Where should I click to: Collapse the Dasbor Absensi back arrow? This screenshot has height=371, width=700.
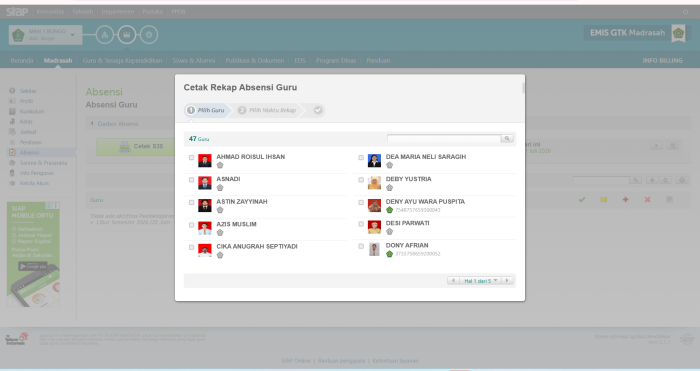pyautogui.click(x=92, y=124)
